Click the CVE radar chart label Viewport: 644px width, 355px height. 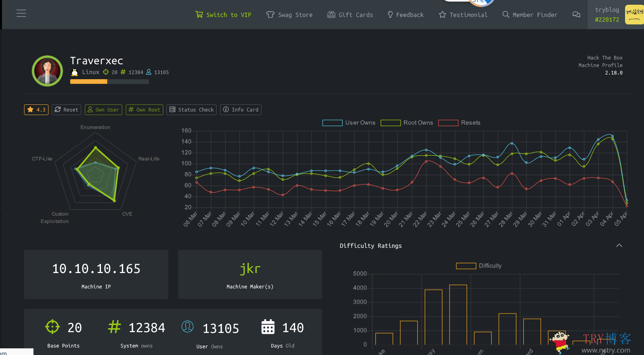pos(127,214)
